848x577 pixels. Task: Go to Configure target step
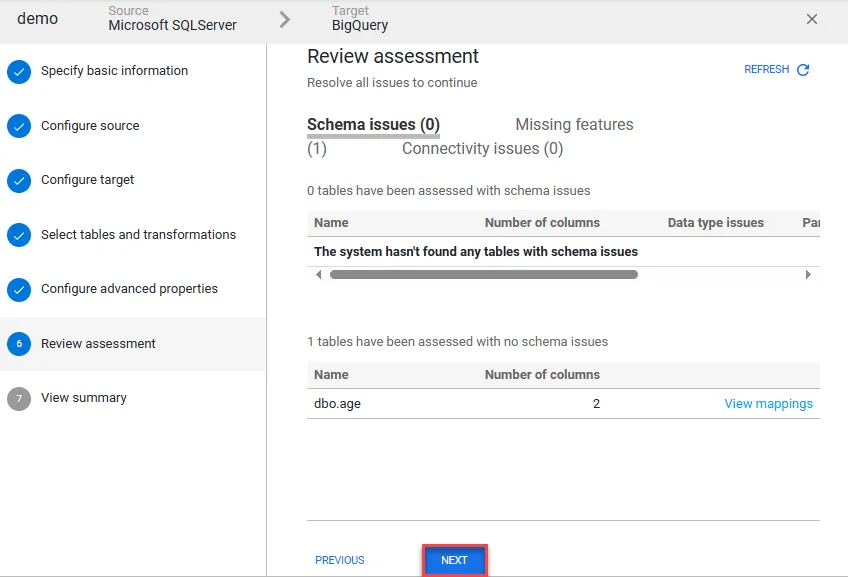[87, 180]
